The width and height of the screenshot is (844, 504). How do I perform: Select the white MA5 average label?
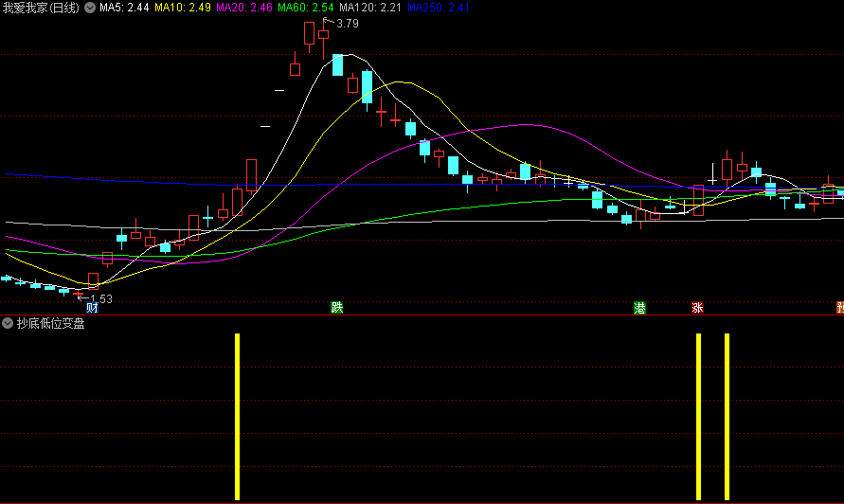point(124,8)
